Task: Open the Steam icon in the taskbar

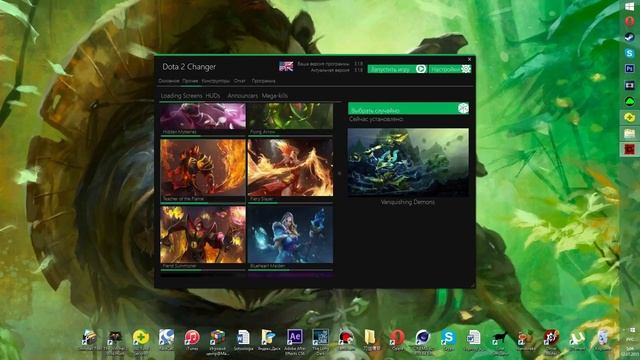Action: [629, 37]
